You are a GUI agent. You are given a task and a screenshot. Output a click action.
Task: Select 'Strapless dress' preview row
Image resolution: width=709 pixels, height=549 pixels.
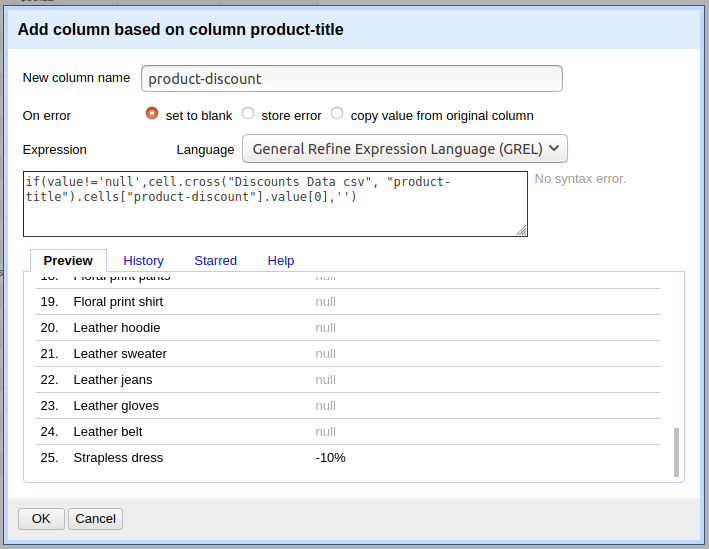coord(348,458)
